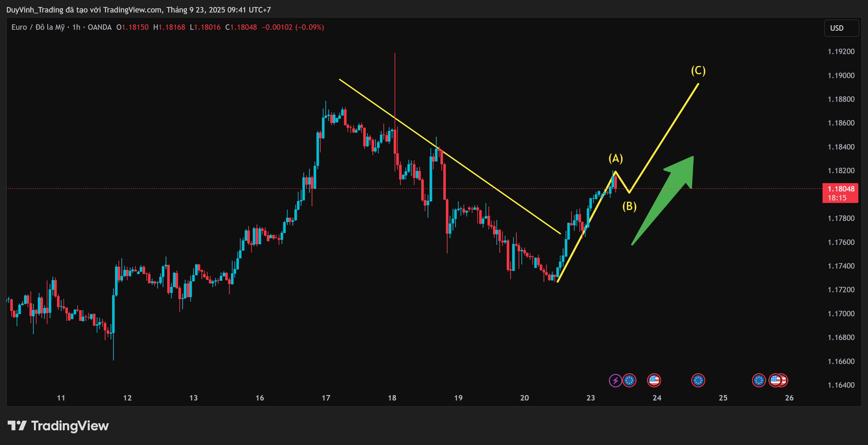Click price axis level 1.19000
Image resolution: width=868 pixels, height=445 pixels.
841,76
